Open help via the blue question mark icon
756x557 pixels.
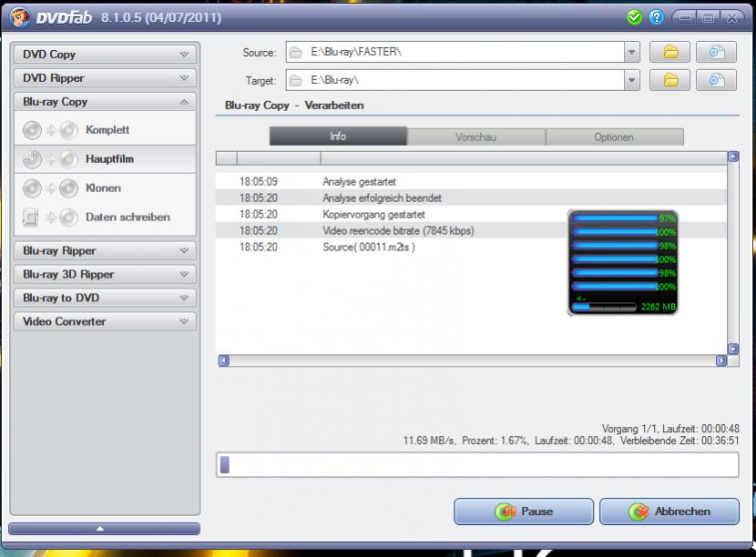point(656,18)
